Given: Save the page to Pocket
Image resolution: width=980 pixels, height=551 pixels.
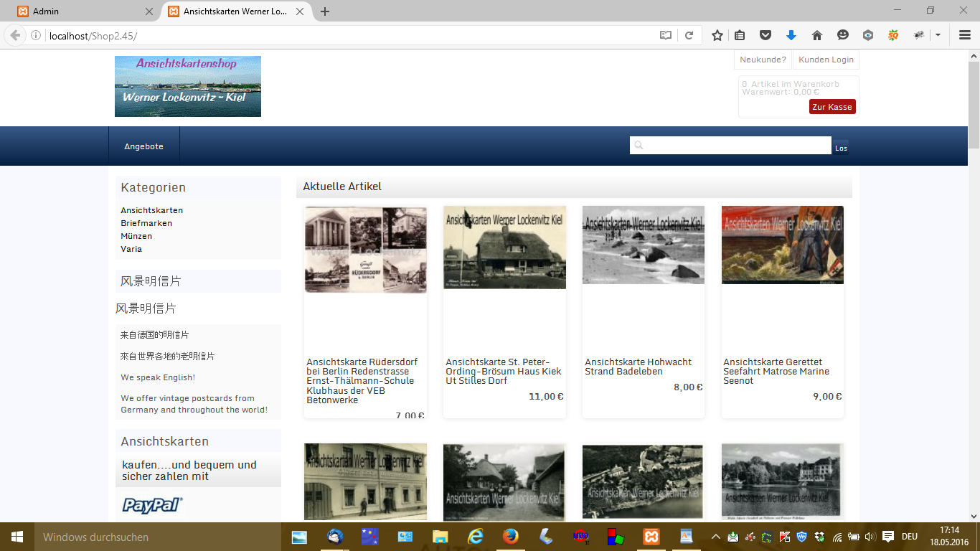Looking at the screenshot, I should (765, 35).
